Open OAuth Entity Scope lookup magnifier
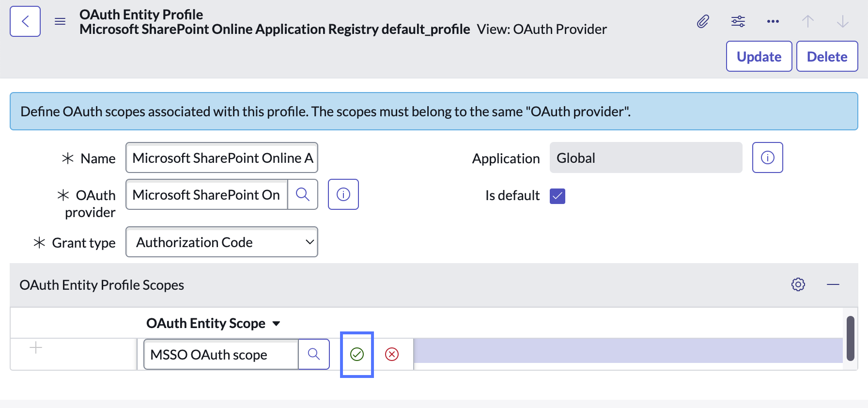 [314, 355]
